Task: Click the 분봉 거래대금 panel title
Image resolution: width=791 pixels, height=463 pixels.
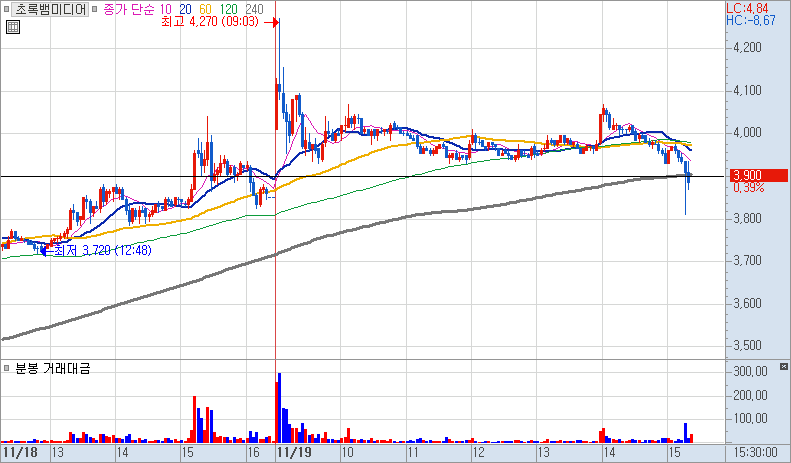Action: 52,368
